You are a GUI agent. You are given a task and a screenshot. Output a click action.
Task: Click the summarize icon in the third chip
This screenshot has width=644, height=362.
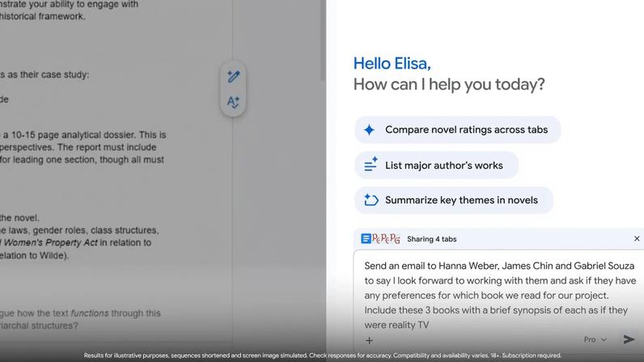[x=371, y=200]
